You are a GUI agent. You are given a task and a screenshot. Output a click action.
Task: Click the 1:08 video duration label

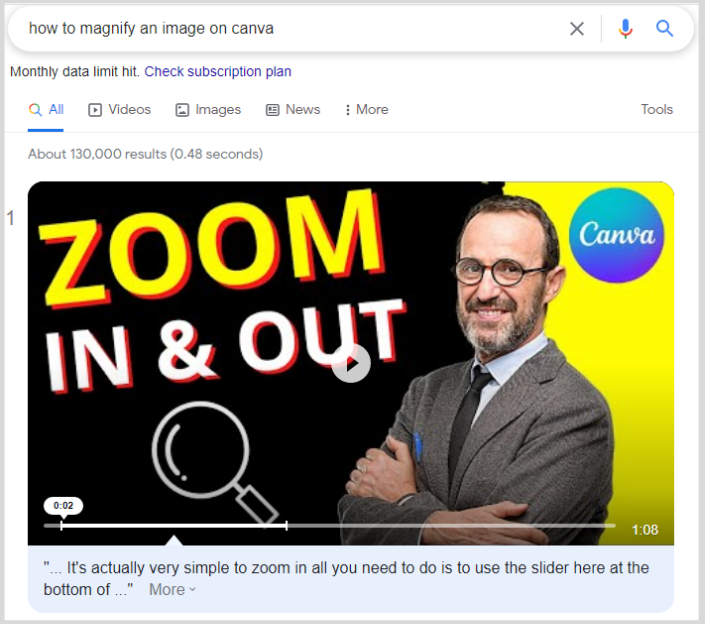(x=645, y=530)
